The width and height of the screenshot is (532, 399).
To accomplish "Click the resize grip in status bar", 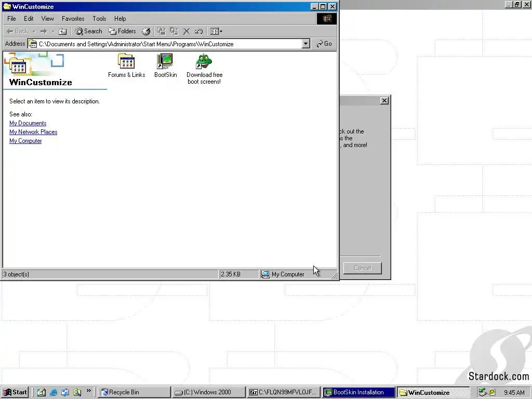I will (x=335, y=275).
